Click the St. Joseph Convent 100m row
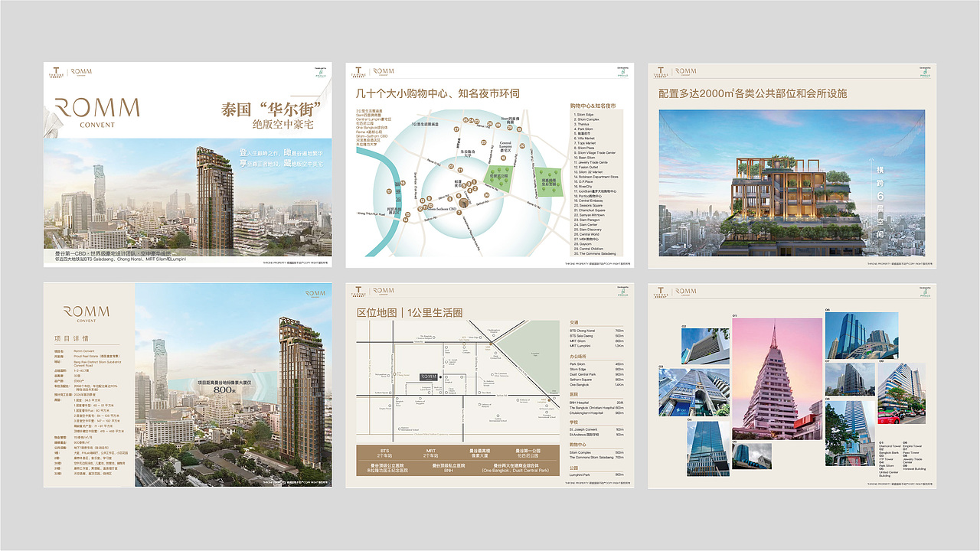 click(x=596, y=429)
